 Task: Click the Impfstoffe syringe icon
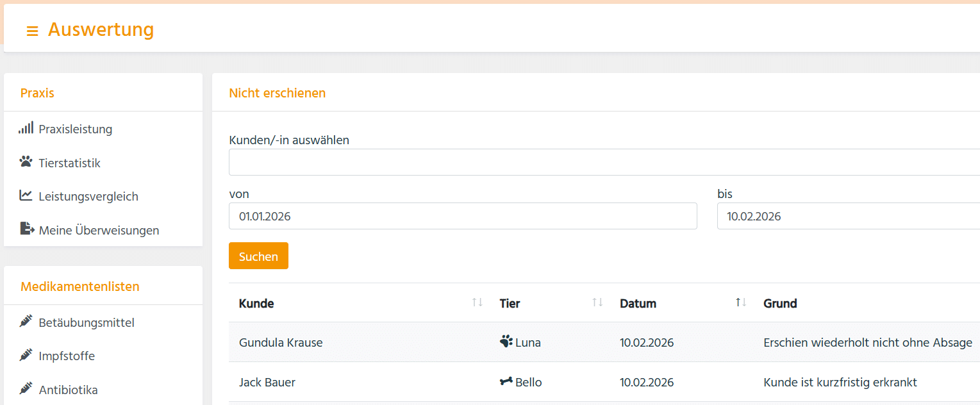point(26,355)
